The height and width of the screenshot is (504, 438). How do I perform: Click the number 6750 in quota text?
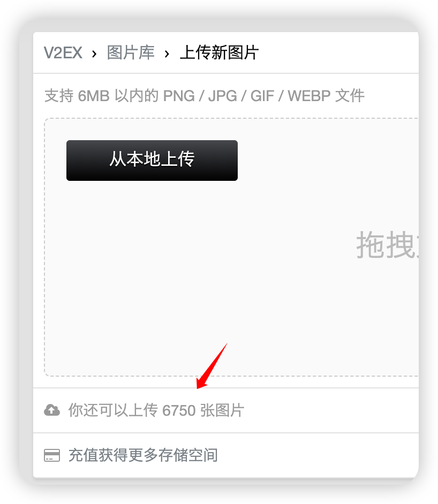click(179, 411)
